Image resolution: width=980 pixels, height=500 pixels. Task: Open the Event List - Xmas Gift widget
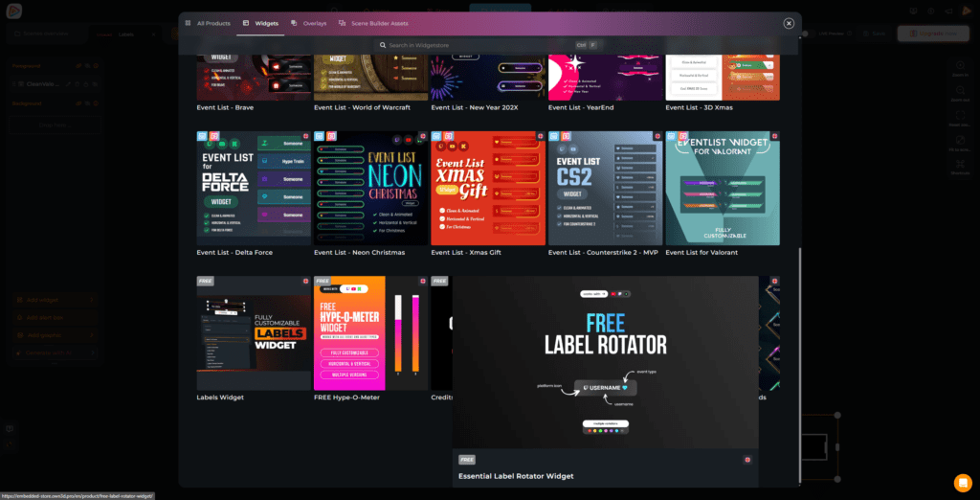click(488, 189)
